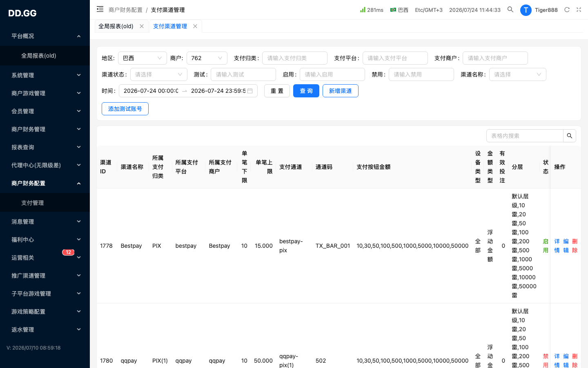Viewport: 588px width, 368px height.
Task: Expand the 推广渠道管理 sidebar menu
Action: coord(45,276)
